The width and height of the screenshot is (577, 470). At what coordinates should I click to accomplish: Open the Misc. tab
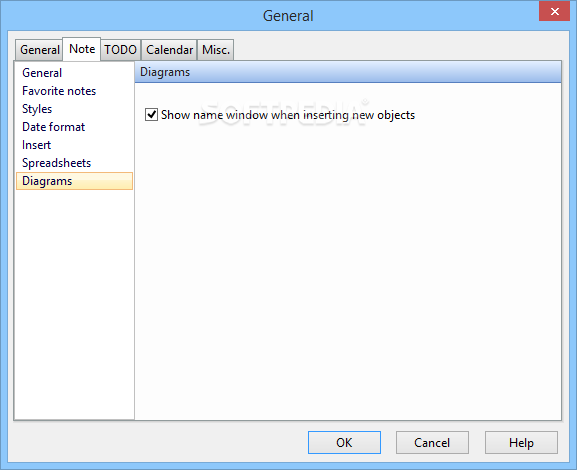coord(216,50)
